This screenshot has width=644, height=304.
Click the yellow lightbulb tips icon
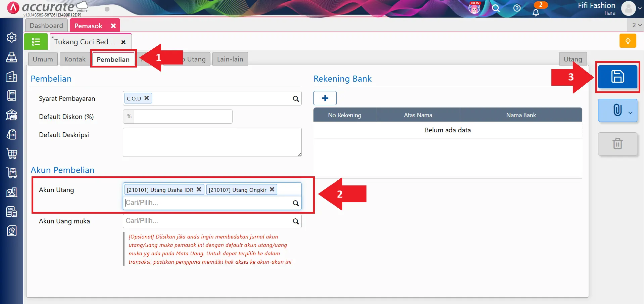click(628, 41)
